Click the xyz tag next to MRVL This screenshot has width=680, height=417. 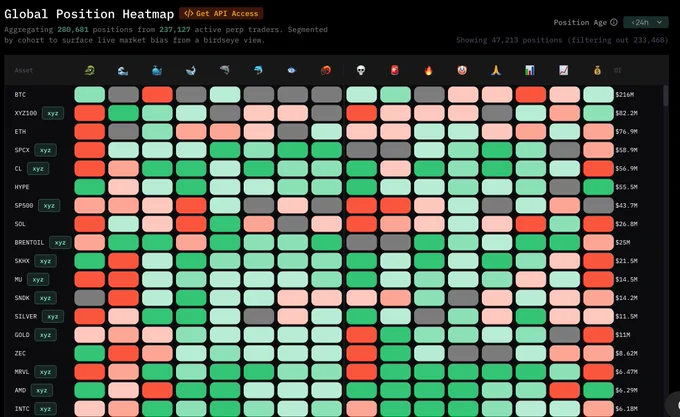coord(46,372)
